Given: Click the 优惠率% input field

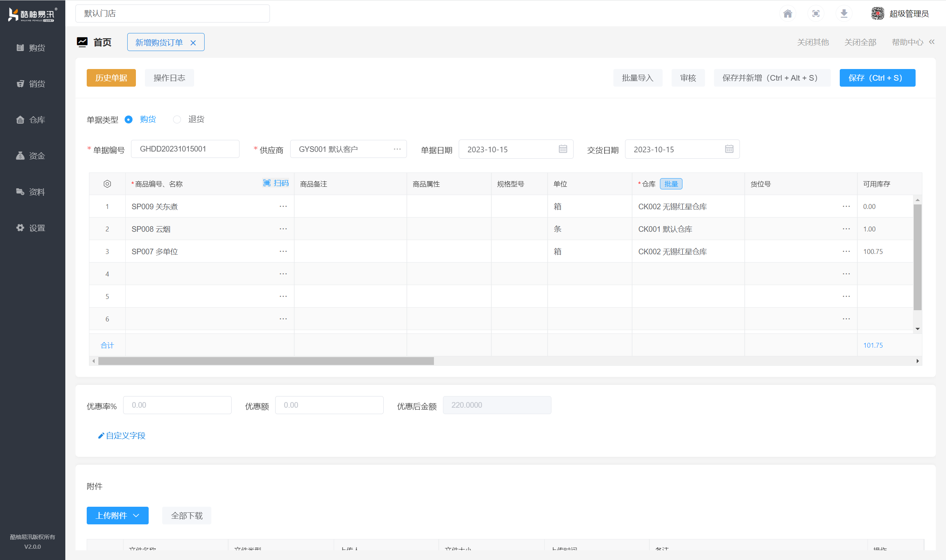Looking at the screenshot, I should [177, 405].
